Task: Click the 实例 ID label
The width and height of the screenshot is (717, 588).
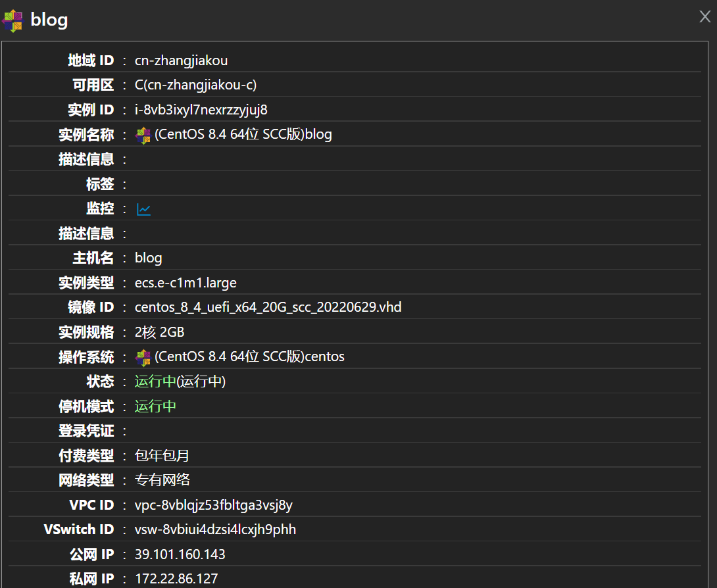Action: [x=91, y=110]
